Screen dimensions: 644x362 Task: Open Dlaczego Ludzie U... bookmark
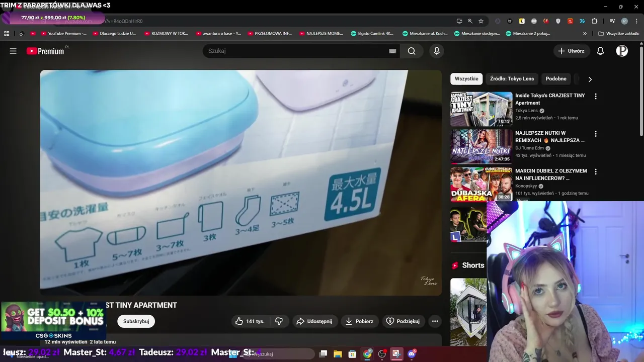pos(114,34)
